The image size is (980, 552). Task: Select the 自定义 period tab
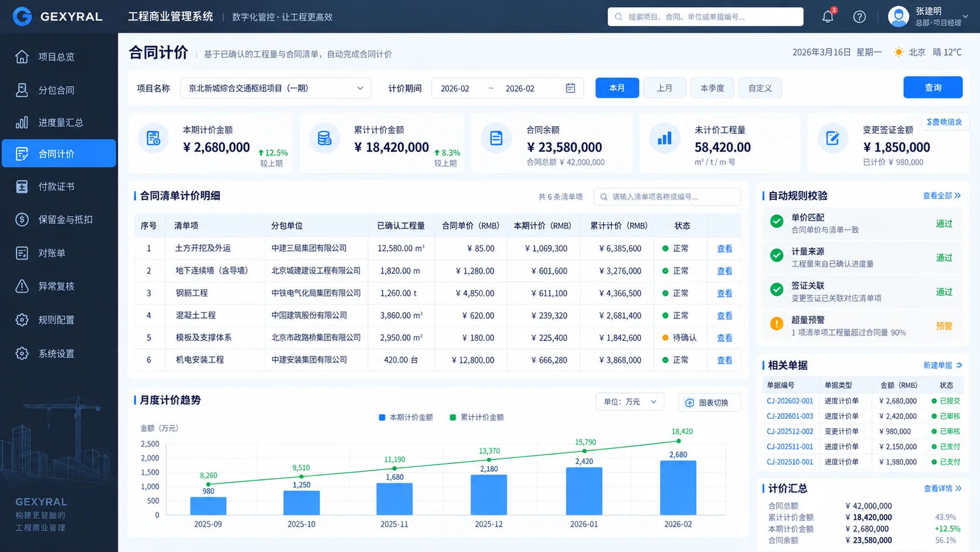point(760,88)
